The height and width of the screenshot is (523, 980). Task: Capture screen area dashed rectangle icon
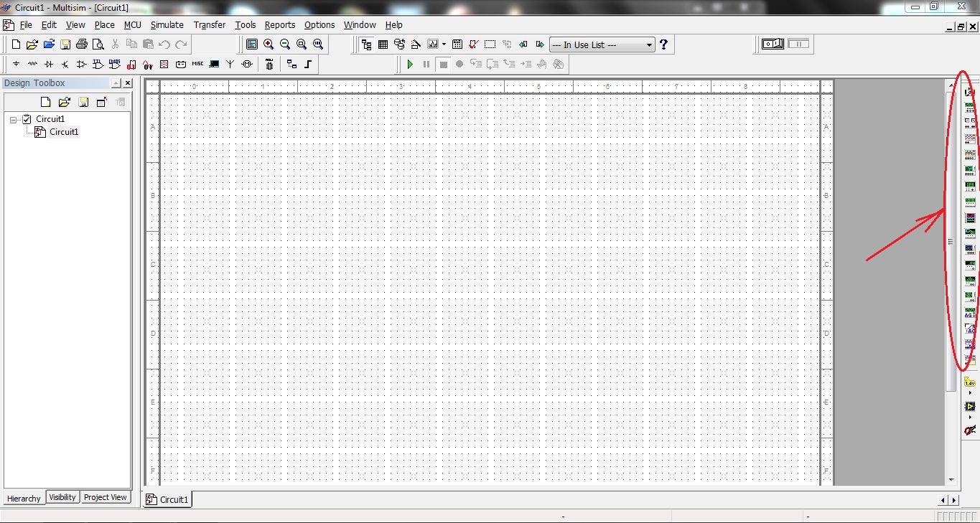pyautogui.click(x=490, y=44)
